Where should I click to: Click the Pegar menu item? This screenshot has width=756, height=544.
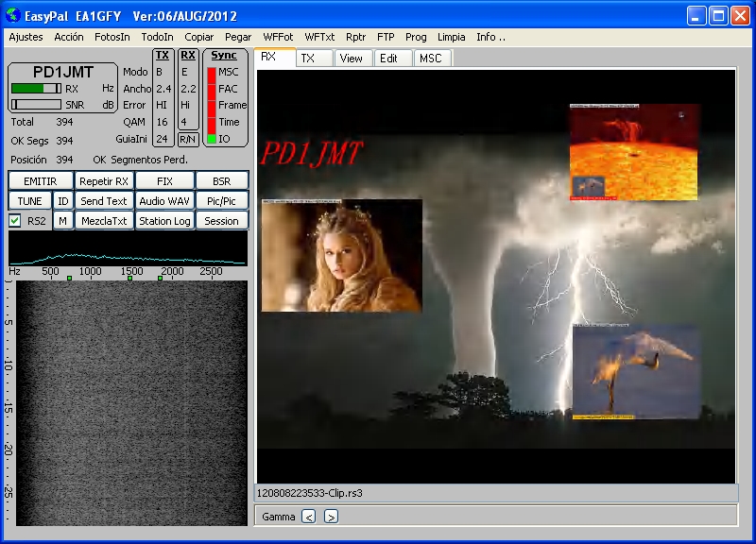click(238, 37)
